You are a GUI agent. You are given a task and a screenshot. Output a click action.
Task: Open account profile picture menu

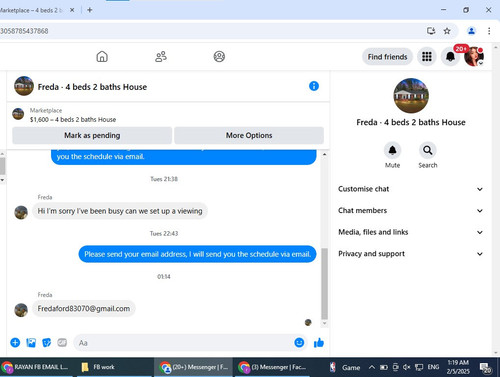pyautogui.click(x=474, y=56)
